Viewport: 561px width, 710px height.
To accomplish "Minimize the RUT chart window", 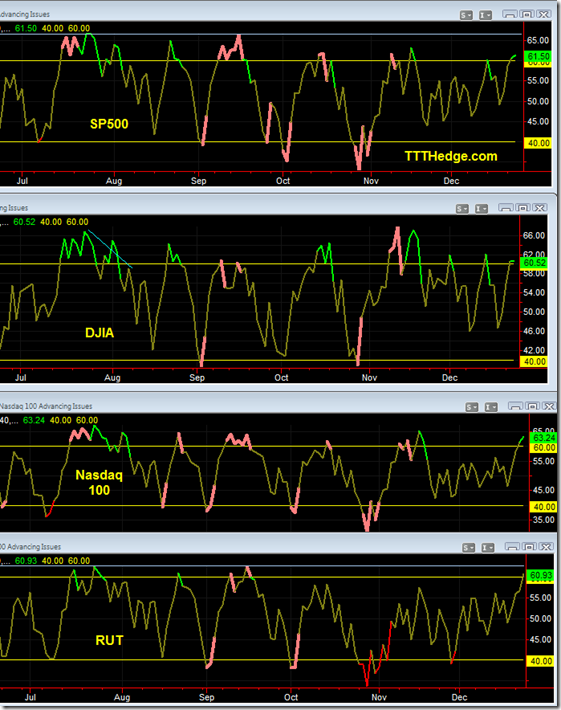I will (512, 547).
